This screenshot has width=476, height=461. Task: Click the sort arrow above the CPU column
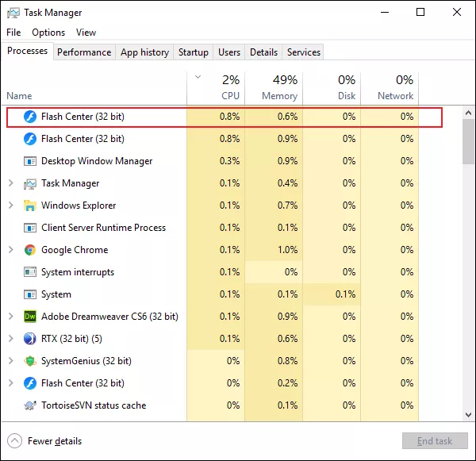(198, 77)
